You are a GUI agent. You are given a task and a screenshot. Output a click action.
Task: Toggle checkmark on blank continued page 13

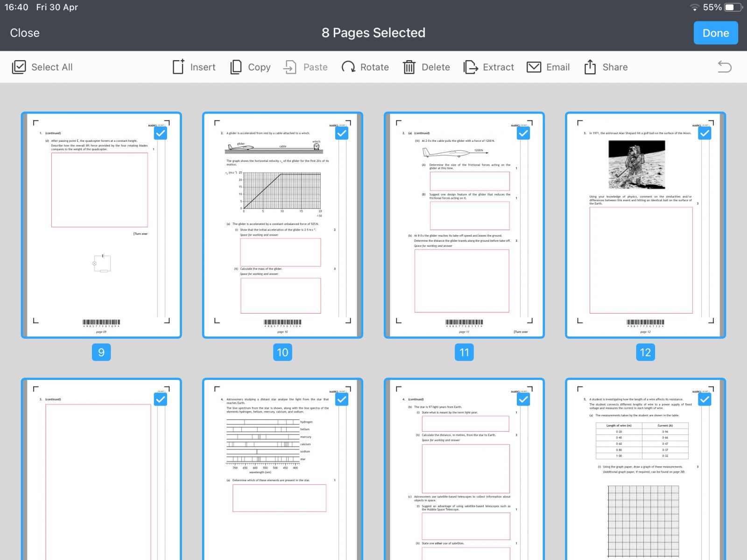[161, 399]
